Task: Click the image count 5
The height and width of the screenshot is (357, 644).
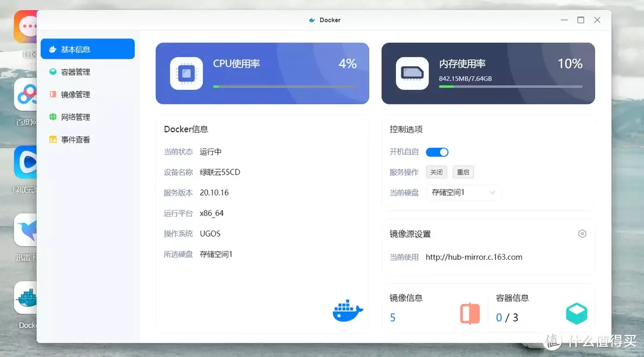Action: (x=392, y=318)
